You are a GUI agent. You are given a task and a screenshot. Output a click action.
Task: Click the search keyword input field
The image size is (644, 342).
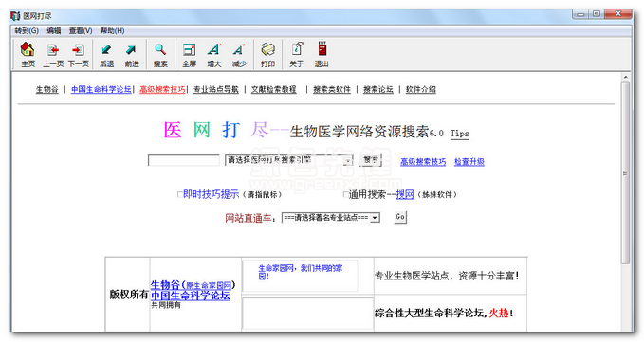point(184,160)
